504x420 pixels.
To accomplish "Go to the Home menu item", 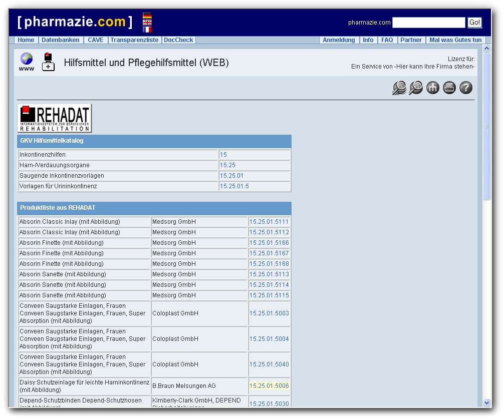I will pyautogui.click(x=26, y=40).
